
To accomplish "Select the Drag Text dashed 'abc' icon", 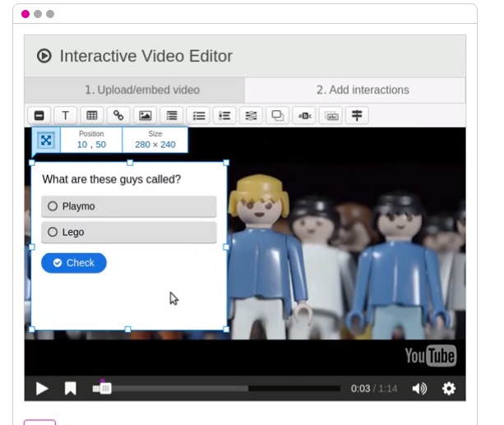I will [331, 115].
